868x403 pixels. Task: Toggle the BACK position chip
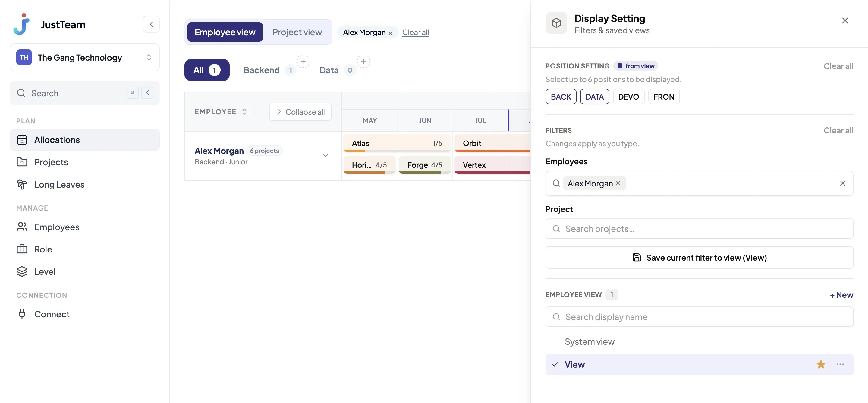click(x=561, y=97)
